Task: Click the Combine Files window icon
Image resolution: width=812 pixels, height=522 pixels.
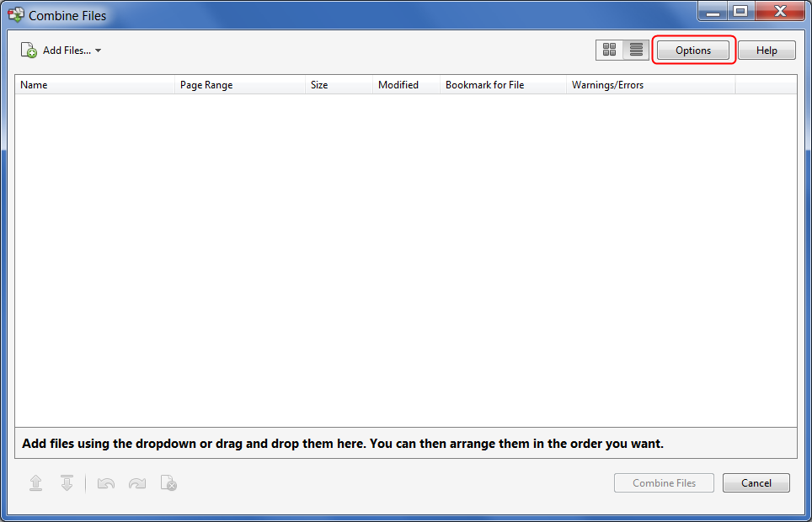Action: [15, 14]
